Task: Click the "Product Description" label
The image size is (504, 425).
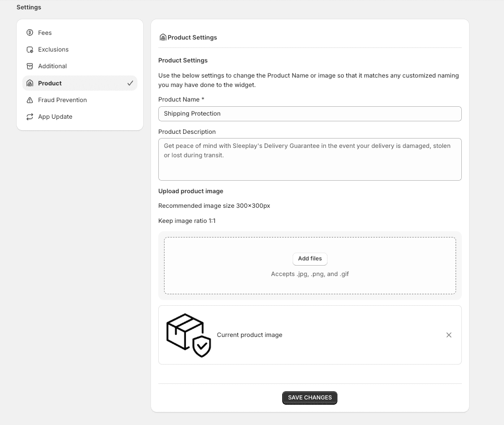Action: coord(187,132)
